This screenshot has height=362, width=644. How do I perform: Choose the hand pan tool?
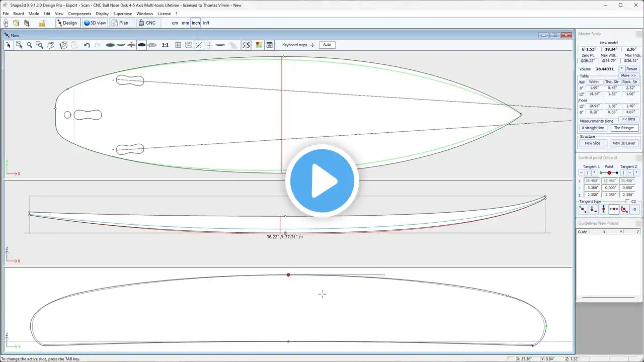(x=51, y=45)
